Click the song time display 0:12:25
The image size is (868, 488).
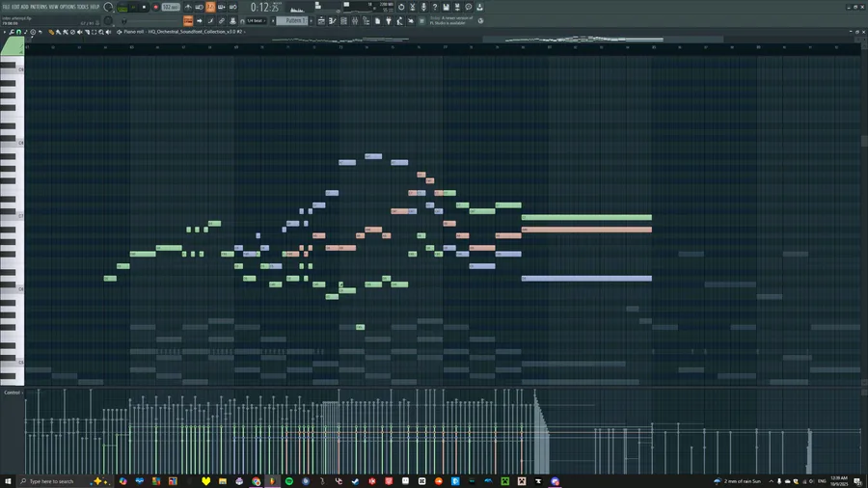[264, 7]
